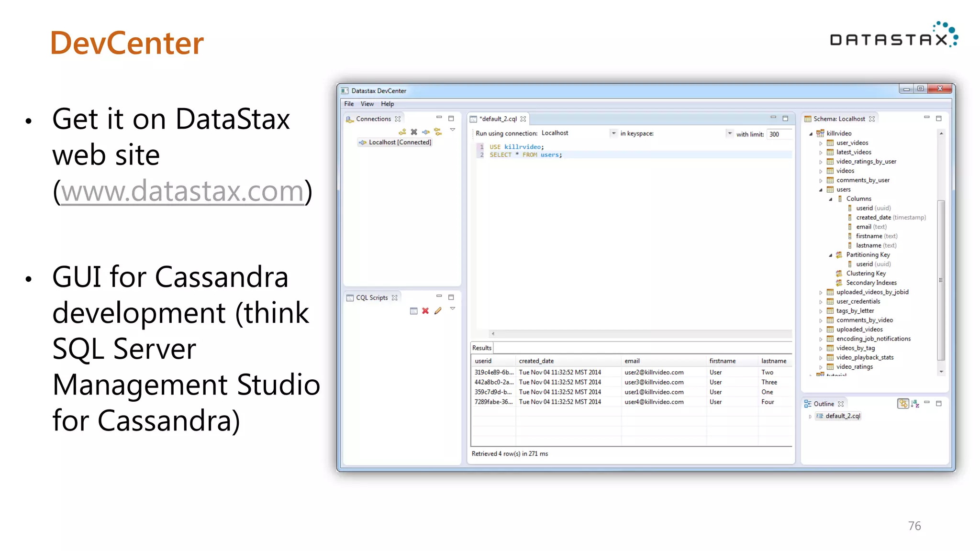
Task: Click the blue connect plug toolbar icon
Action: pyautogui.click(x=426, y=132)
